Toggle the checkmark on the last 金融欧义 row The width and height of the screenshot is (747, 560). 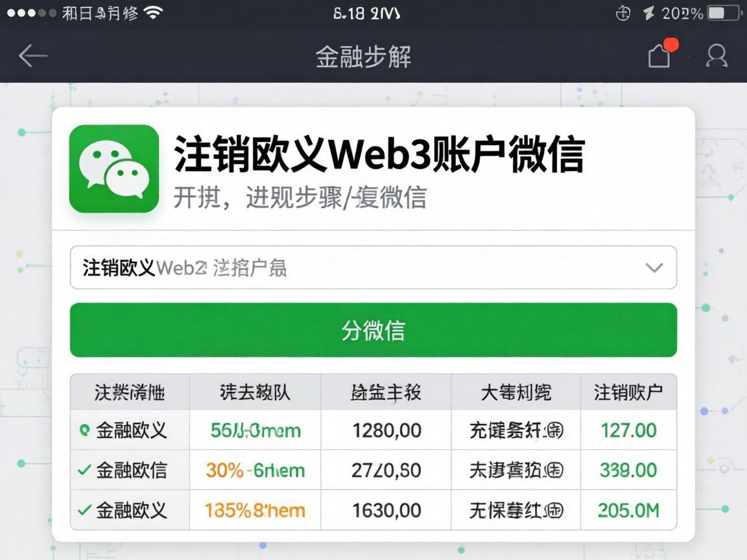84,510
